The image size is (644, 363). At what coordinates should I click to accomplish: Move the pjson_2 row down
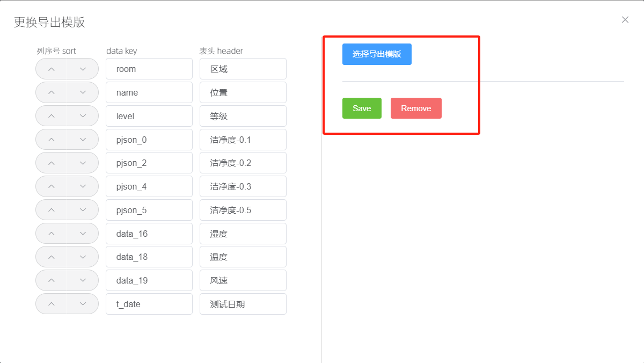83,163
